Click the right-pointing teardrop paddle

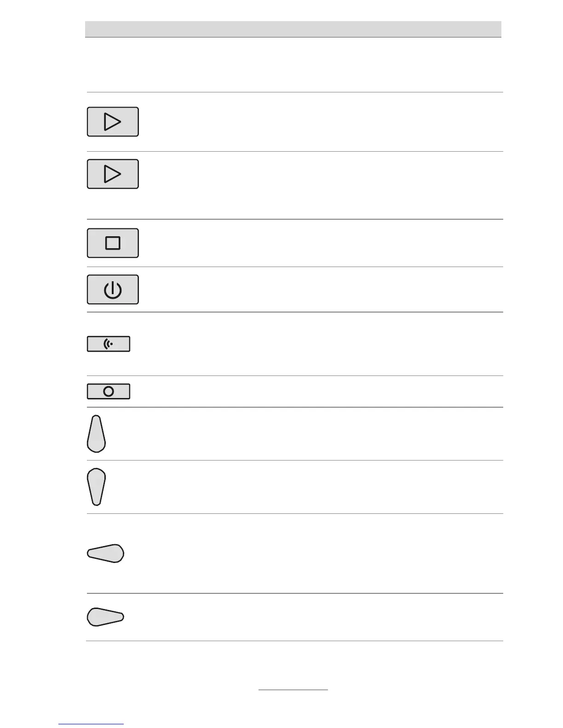tap(105, 617)
